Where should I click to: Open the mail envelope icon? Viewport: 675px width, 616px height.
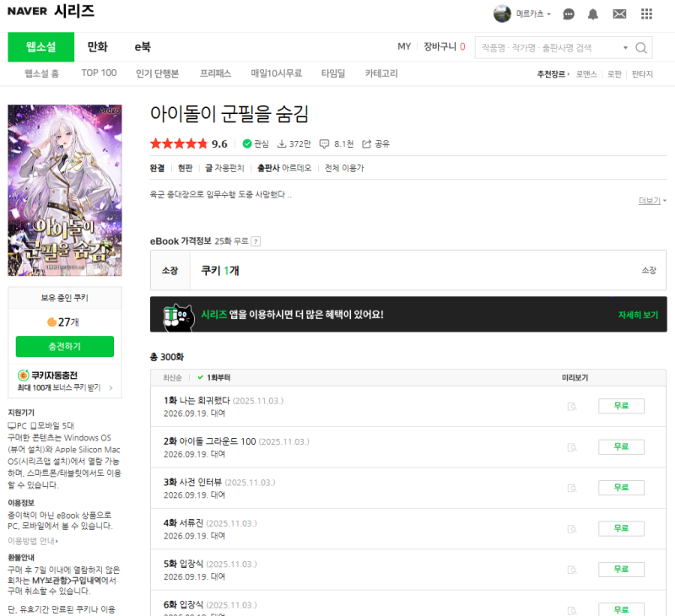[619, 14]
